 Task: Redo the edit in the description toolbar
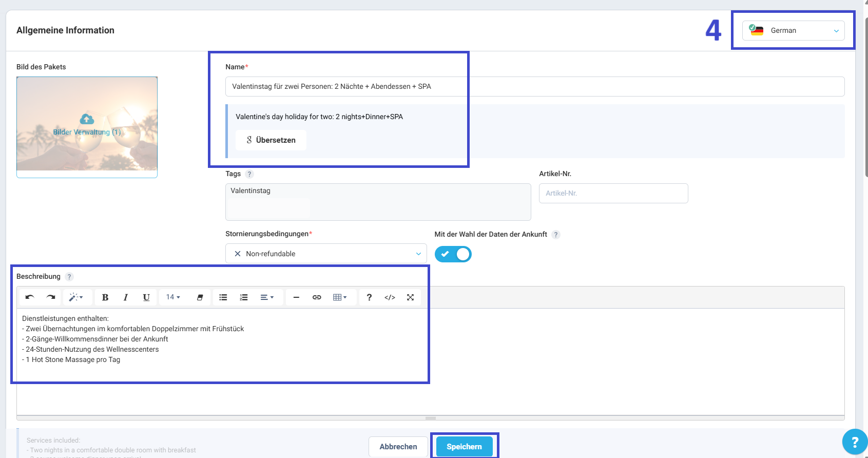[x=50, y=297]
